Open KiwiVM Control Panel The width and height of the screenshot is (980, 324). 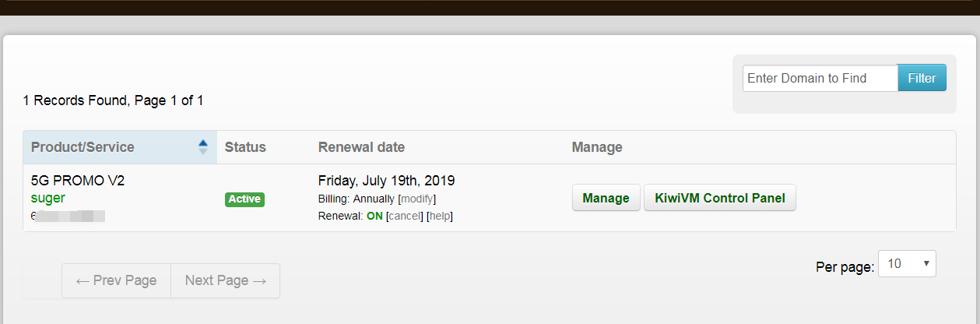pyautogui.click(x=720, y=198)
